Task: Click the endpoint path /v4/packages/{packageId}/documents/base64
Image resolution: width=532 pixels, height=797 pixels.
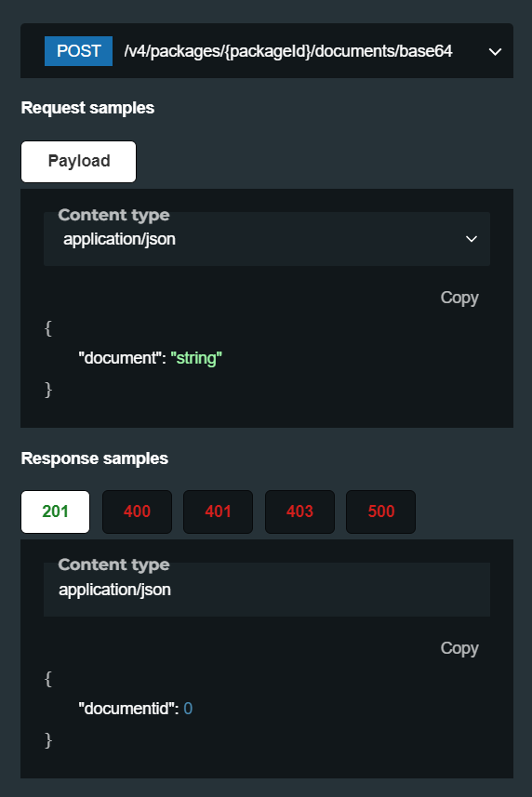Action: [x=288, y=51]
